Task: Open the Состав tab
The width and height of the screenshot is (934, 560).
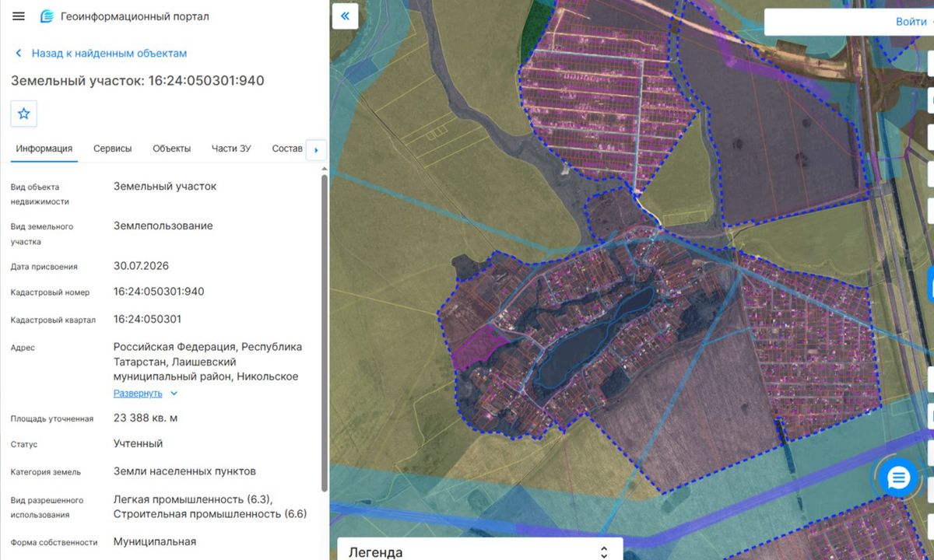Action: tap(287, 149)
